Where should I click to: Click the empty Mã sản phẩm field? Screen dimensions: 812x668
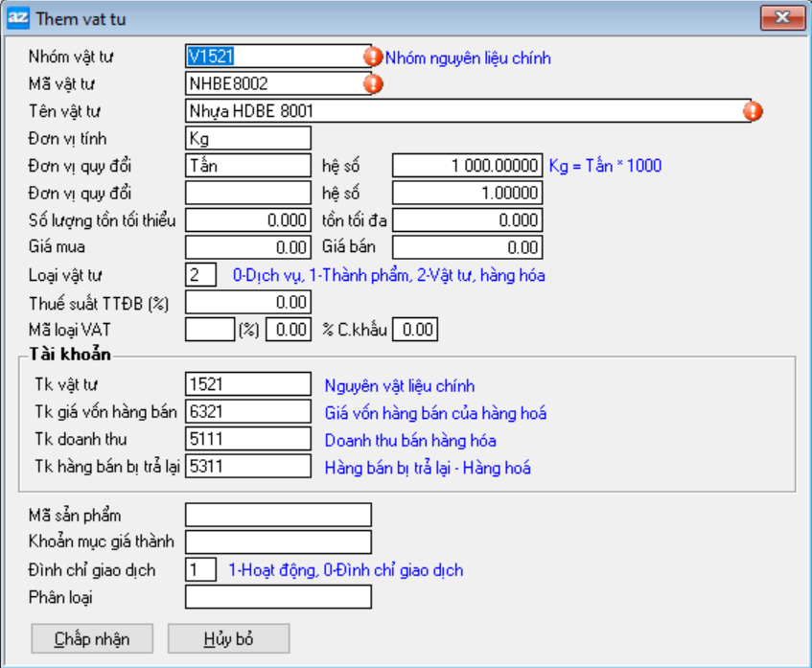[x=277, y=516]
